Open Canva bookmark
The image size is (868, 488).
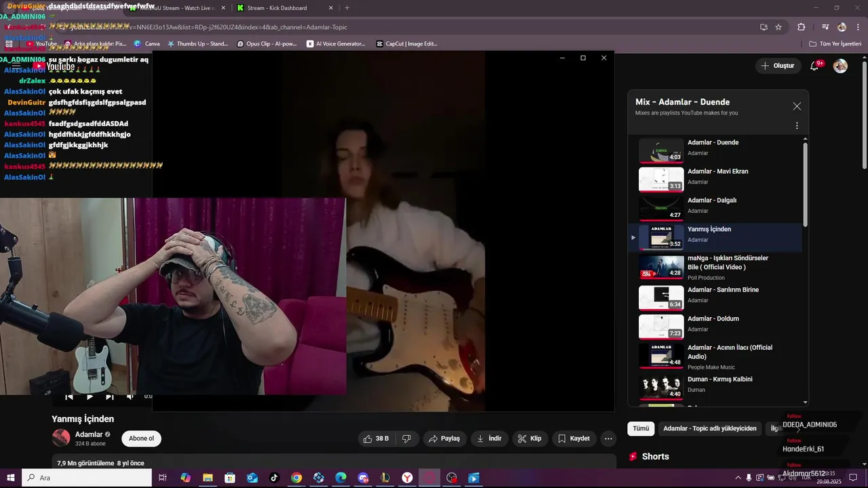pos(147,43)
